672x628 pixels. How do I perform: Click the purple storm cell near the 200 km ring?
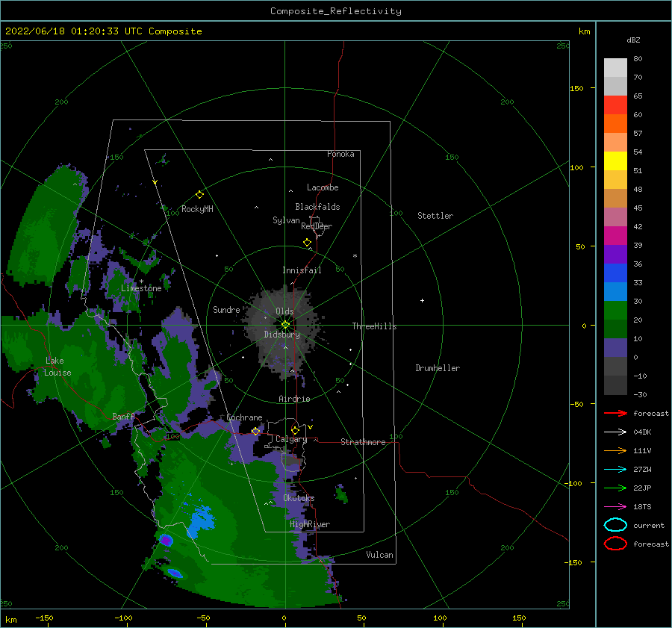click(x=166, y=540)
